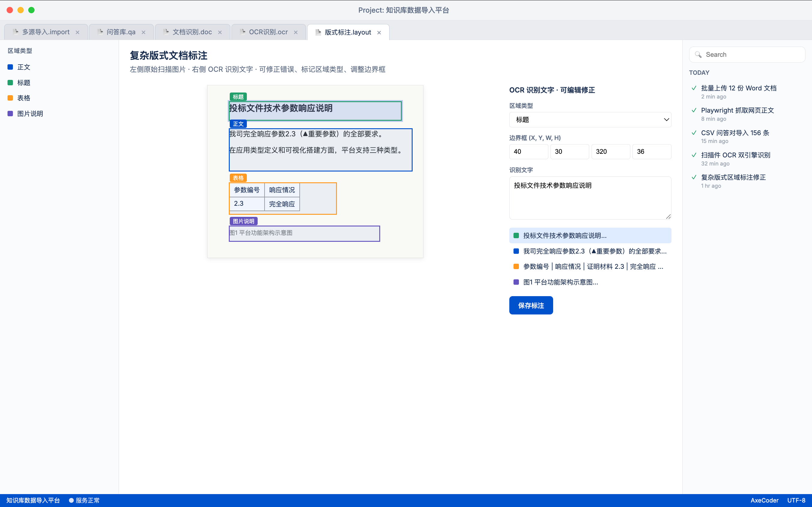This screenshot has height=507, width=812.
Task: Click the bounding box X field with 40
Action: 529,152
